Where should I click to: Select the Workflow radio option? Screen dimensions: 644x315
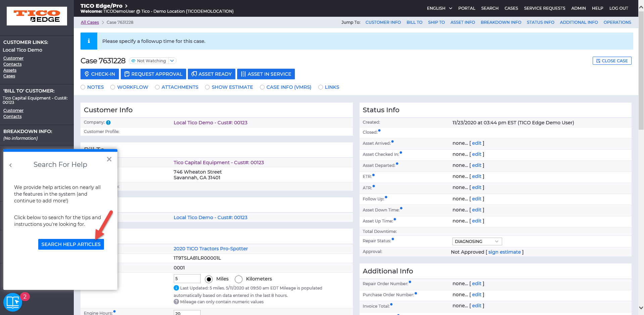[113, 87]
